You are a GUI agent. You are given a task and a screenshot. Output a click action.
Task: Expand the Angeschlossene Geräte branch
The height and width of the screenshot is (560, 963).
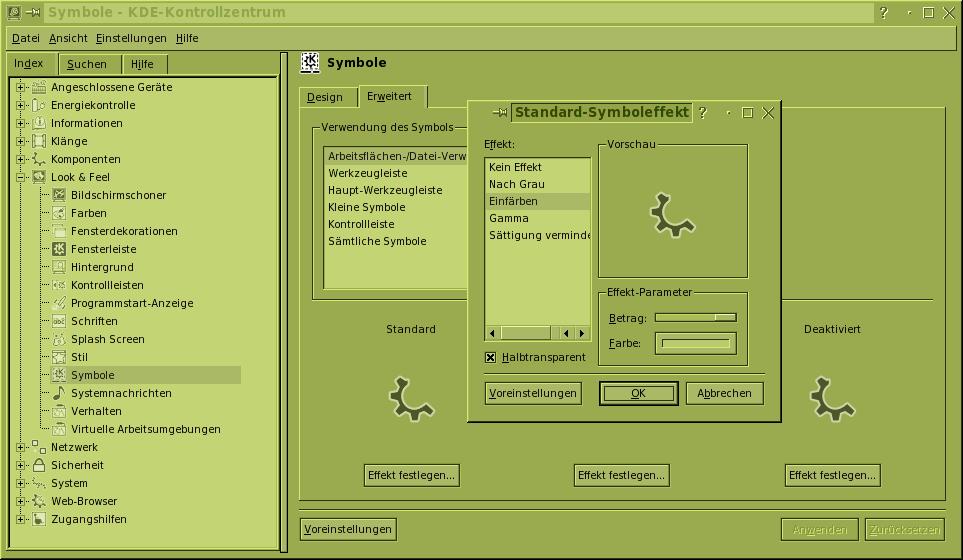pyautogui.click(x=20, y=87)
